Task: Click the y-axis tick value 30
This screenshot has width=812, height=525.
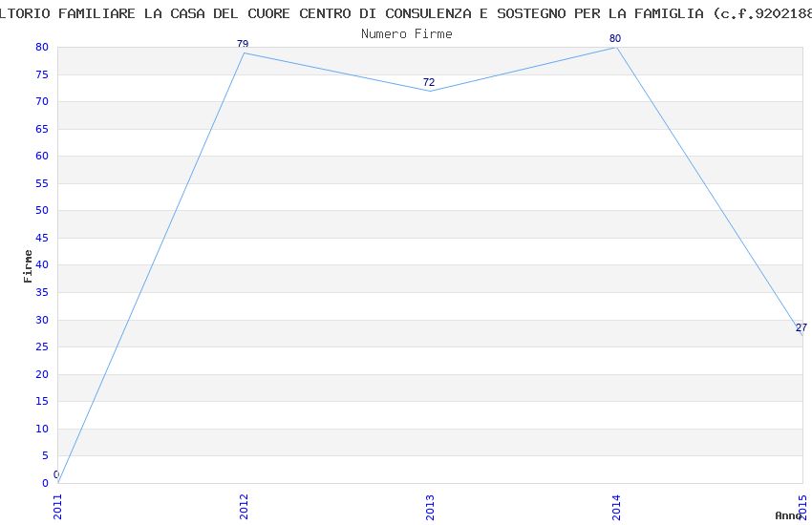Action: click(x=42, y=320)
